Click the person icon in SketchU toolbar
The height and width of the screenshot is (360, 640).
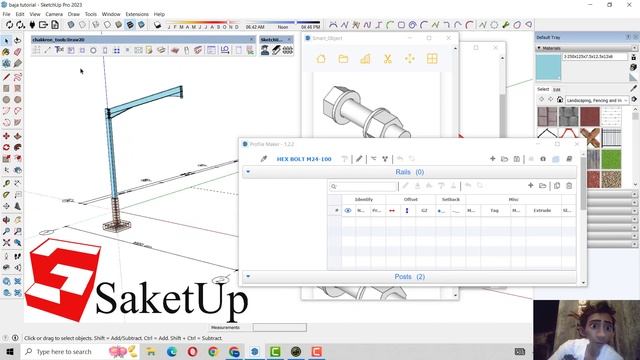tap(265, 50)
